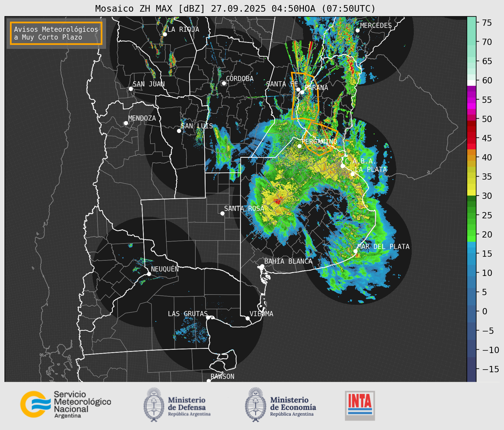Click the green 25 dBZ band on scale
Image resolution: width=504 pixels, height=430 pixels.
pos(471,215)
